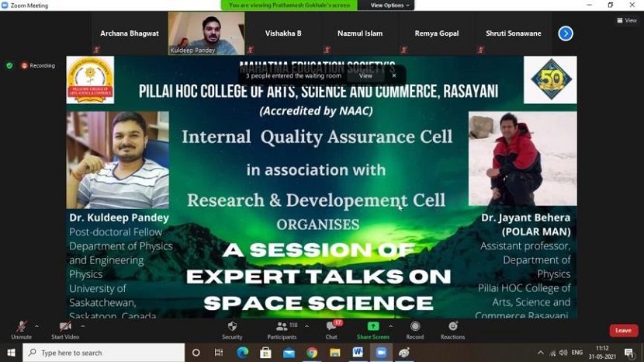This screenshot has width=644, height=362.
Task: Click the Share Screen icon
Action: tap(373, 329)
